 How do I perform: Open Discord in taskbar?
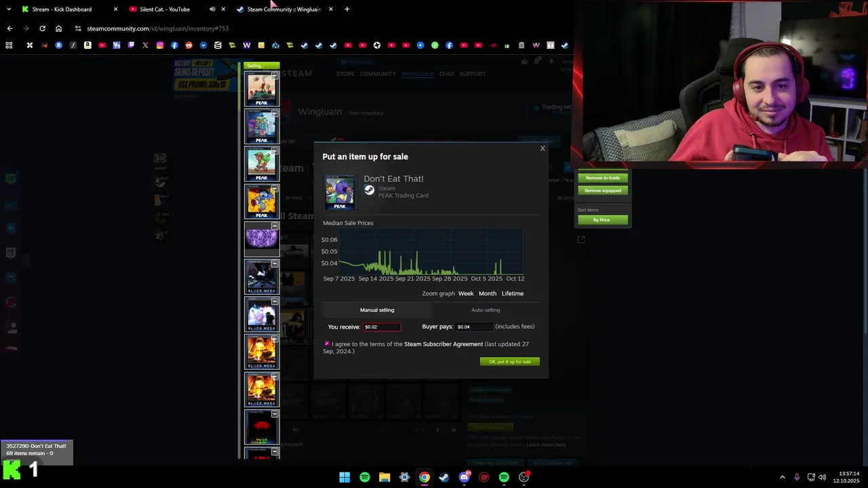[464, 477]
